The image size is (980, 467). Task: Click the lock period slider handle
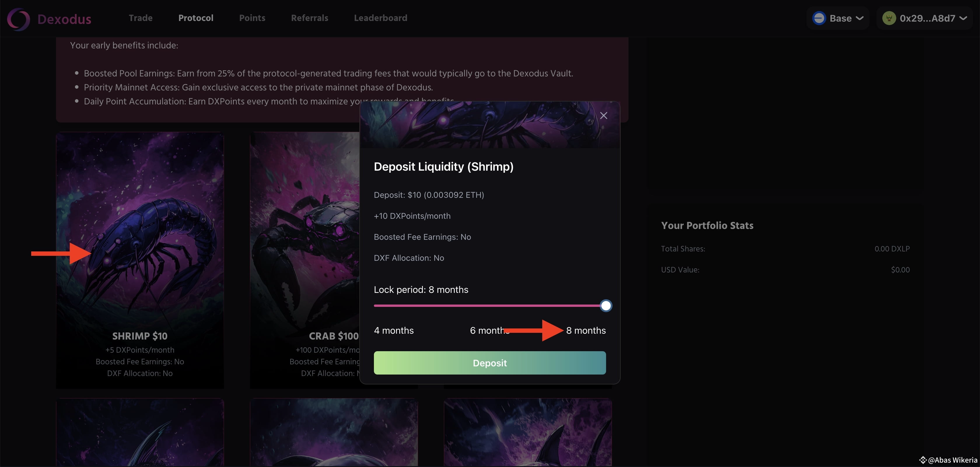click(606, 306)
